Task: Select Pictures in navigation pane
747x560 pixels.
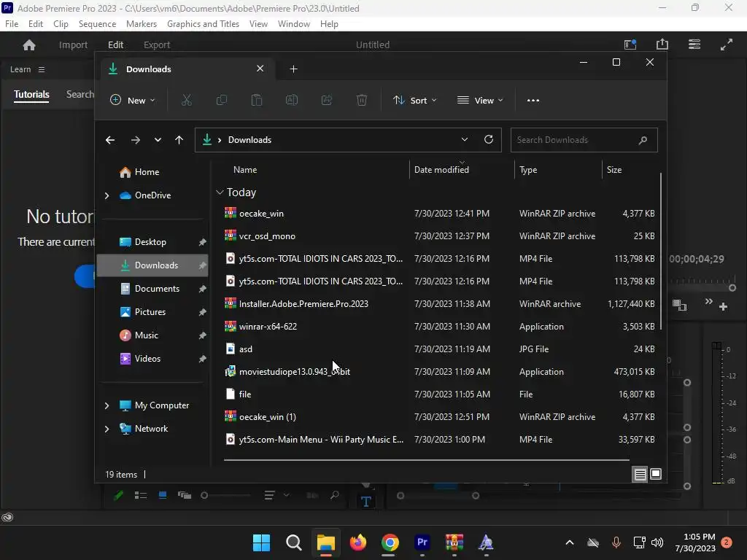Action: (x=153, y=312)
